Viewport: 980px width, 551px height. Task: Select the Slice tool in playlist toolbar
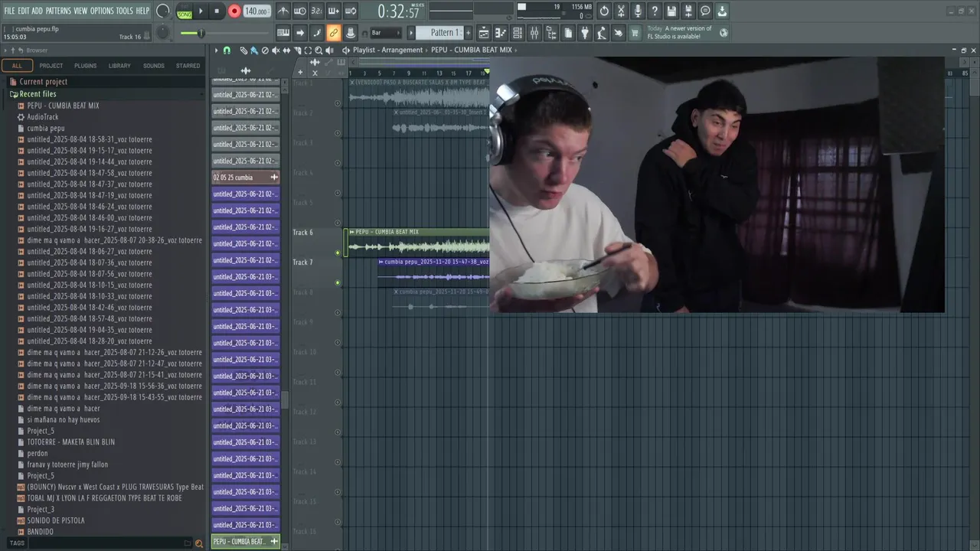click(x=298, y=50)
